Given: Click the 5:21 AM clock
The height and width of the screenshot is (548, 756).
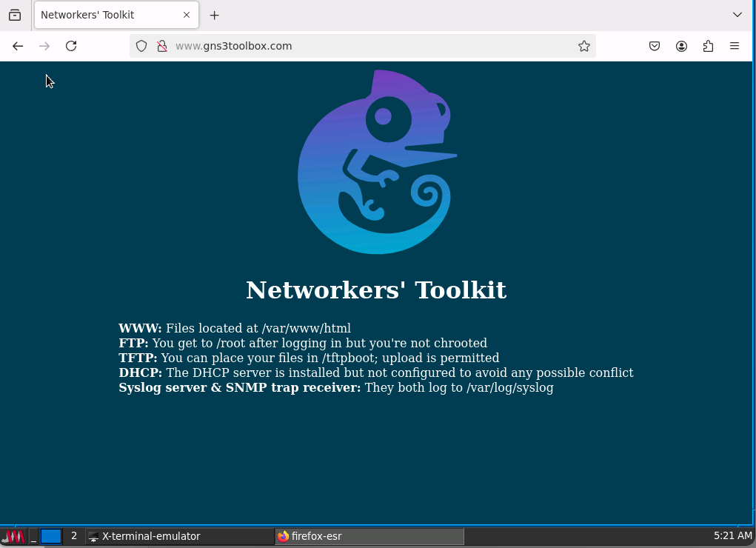Looking at the screenshot, I should 732,536.
